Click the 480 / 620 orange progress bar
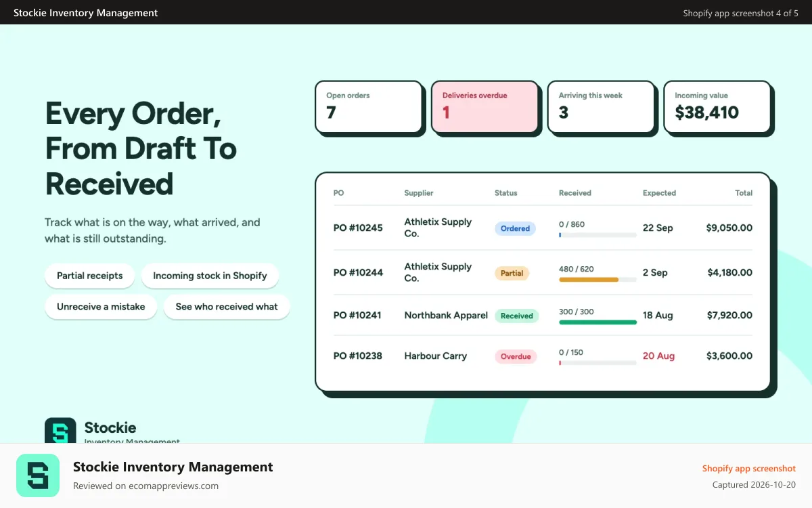The image size is (812, 508). pyautogui.click(x=597, y=280)
